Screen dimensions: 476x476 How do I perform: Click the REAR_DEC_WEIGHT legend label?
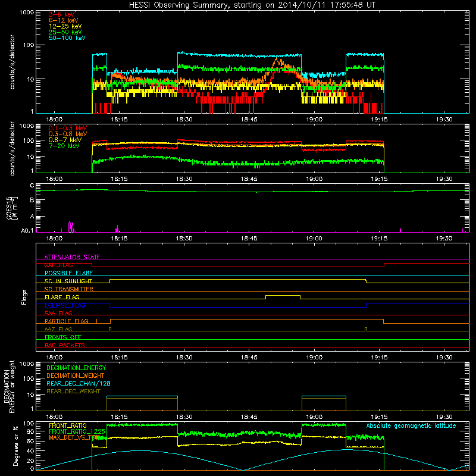73,392
